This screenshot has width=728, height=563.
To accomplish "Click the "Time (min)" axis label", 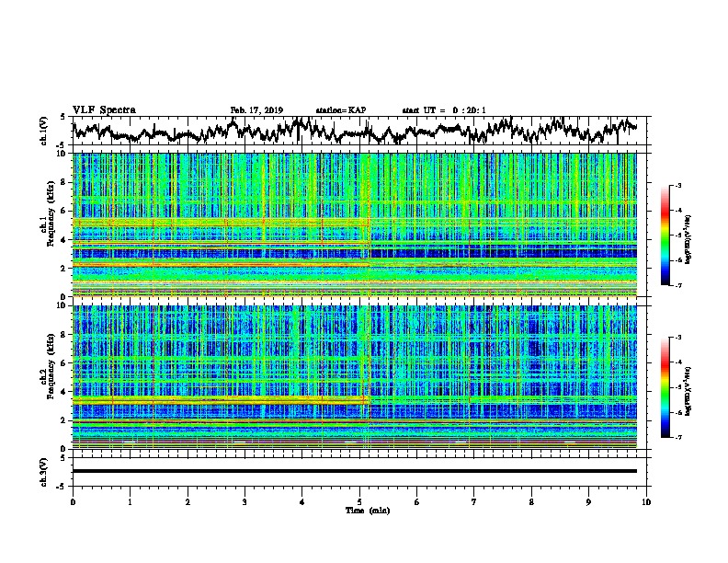I will [x=368, y=511].
